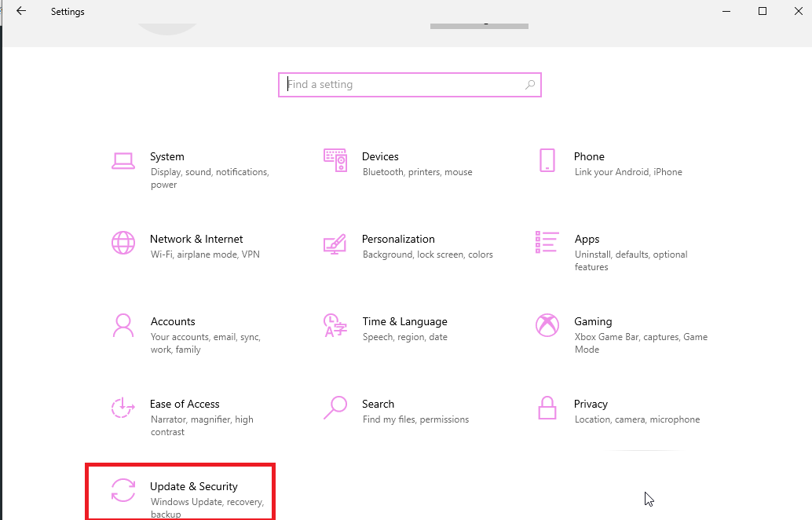Go back using the back arrow
Viewport: 812px width, 520px height.
[x=21, y=11]
